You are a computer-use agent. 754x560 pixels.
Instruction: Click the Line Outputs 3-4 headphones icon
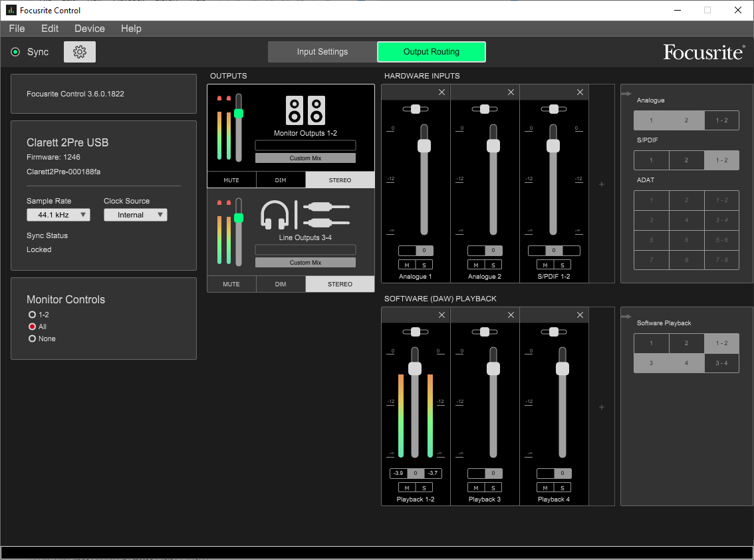[275, 215]
